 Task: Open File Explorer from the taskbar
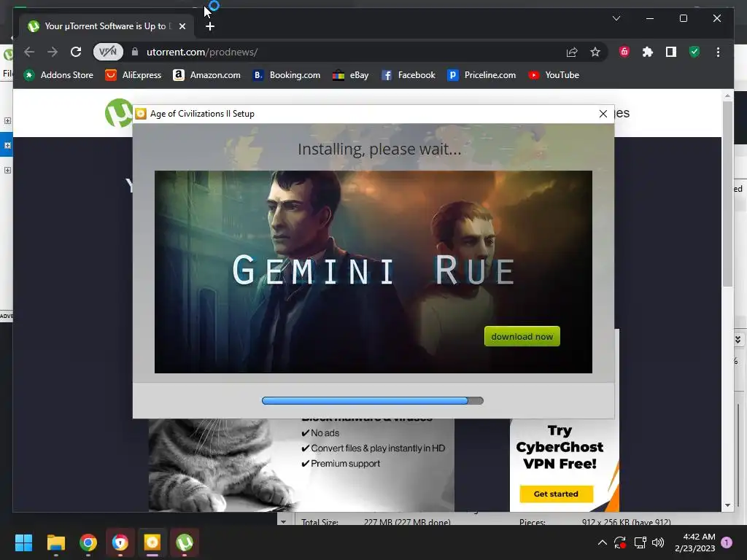click(x=55, y=542)
